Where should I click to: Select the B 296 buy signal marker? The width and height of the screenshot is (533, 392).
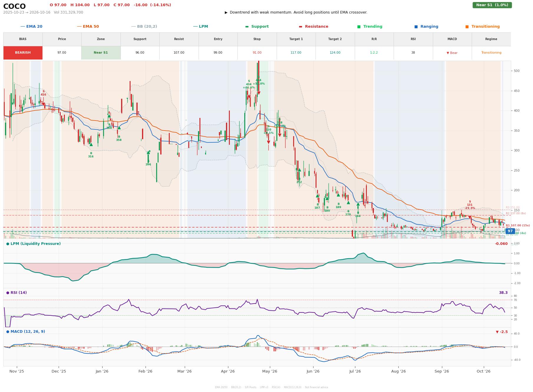[x=148, y=152]
